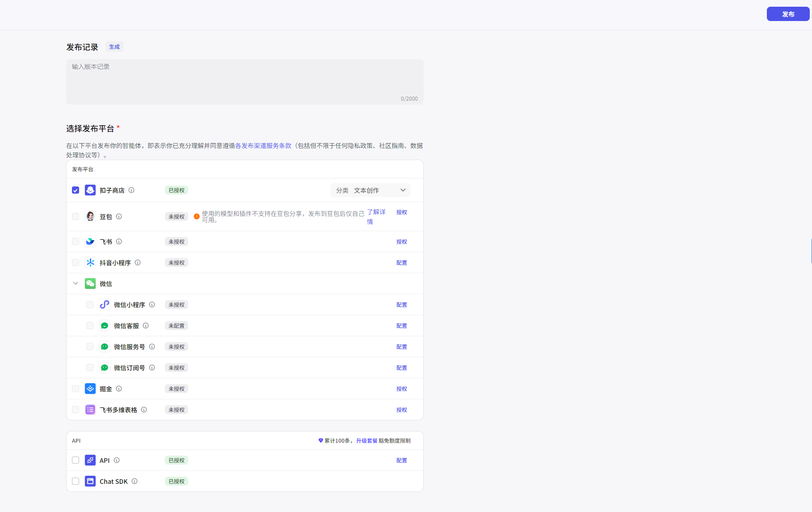812x512 pixels.
Task: Focus the 输入版本记录 text field
Action: (244, 81)
